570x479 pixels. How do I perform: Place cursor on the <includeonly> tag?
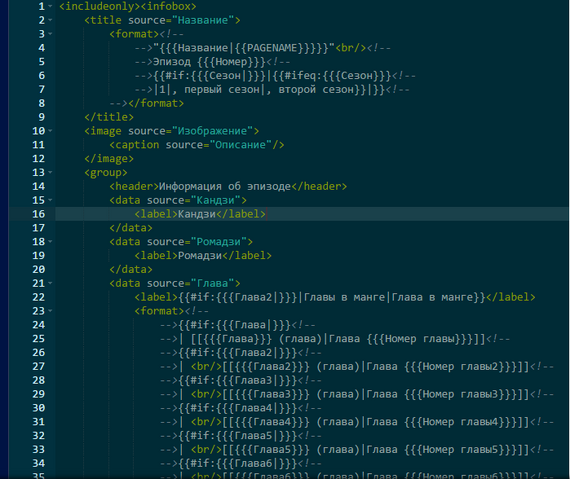[x=99, y=7]
